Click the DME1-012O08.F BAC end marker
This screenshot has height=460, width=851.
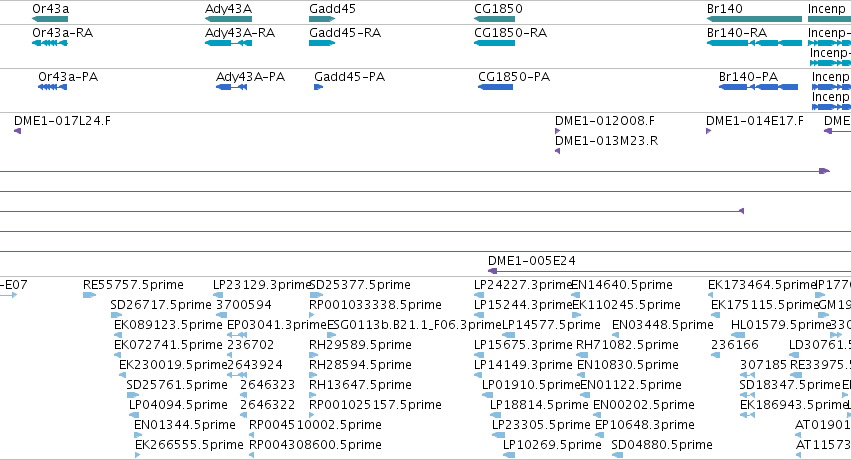[x=557, y=131]
